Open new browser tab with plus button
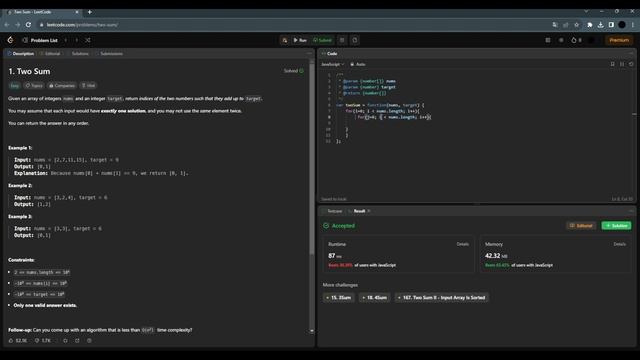Image resolution: width=640 pixels, height=360 pixels. click(x=89, y=12)
